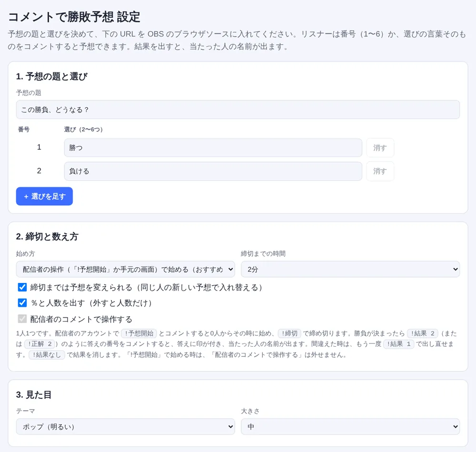Click the page title コメントで勝敗予想 設定
The image size is (476, 452).
pos(74,17)
